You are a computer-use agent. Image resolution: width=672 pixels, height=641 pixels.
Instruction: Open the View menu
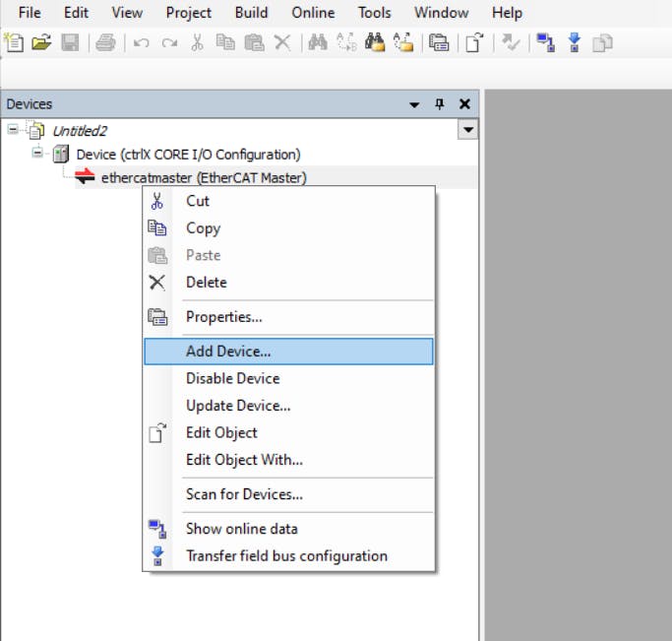pyautogui.click(x=127, y=13)
